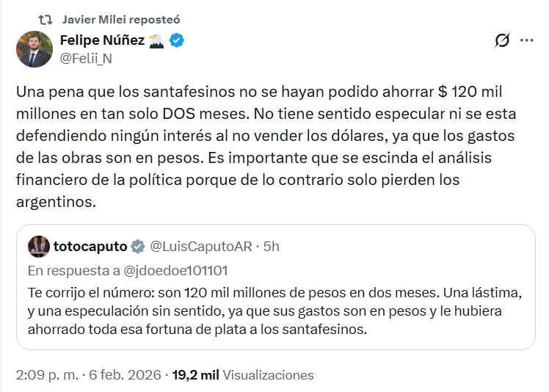Open the quoted post's '5h' timestamp

click(x=271, y=246)
